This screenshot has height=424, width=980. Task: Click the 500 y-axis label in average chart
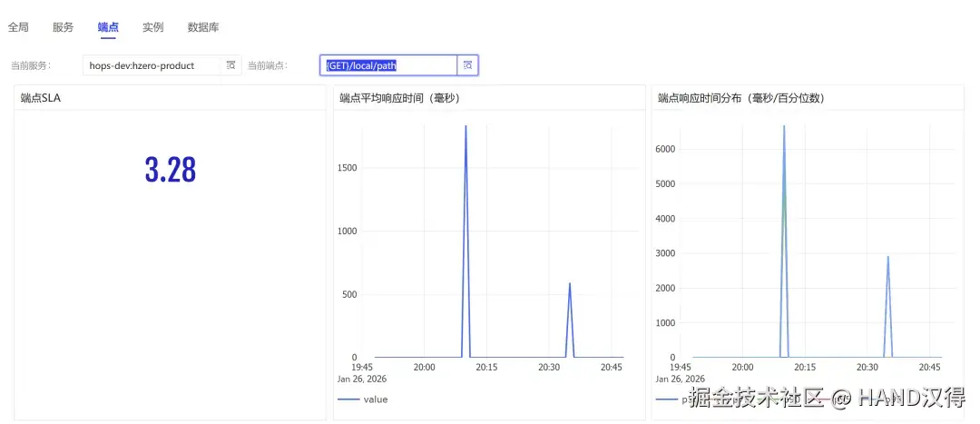(x=348, y=294)
